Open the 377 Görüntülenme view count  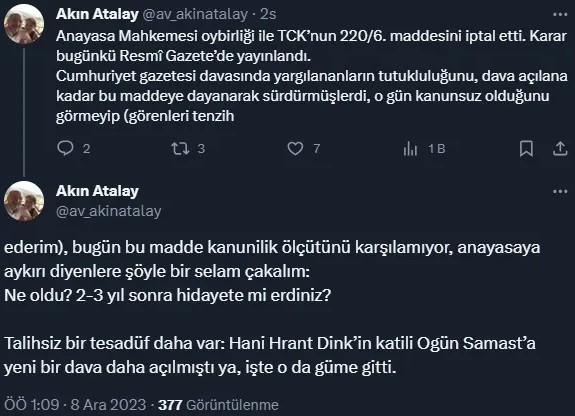coord(218,405)
